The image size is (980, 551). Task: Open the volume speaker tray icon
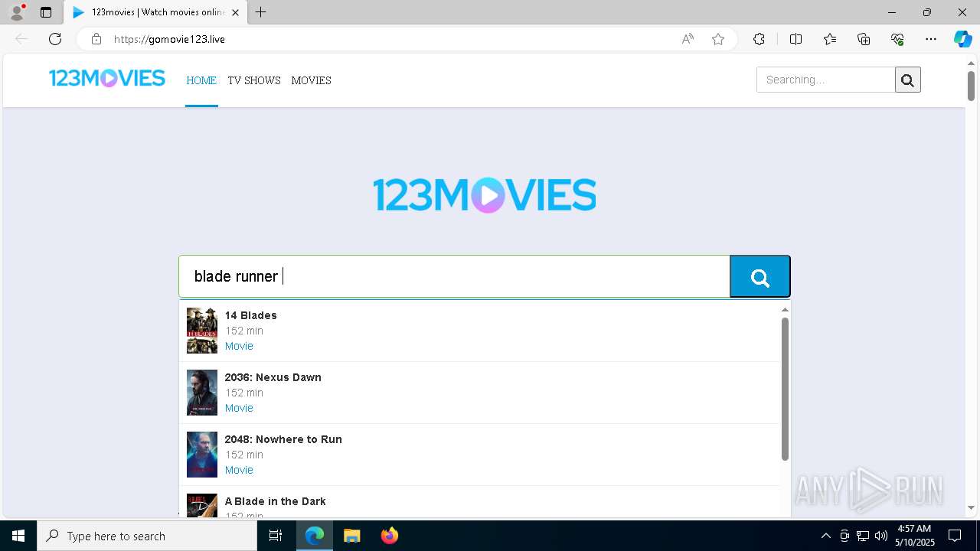tap(881, 536)
